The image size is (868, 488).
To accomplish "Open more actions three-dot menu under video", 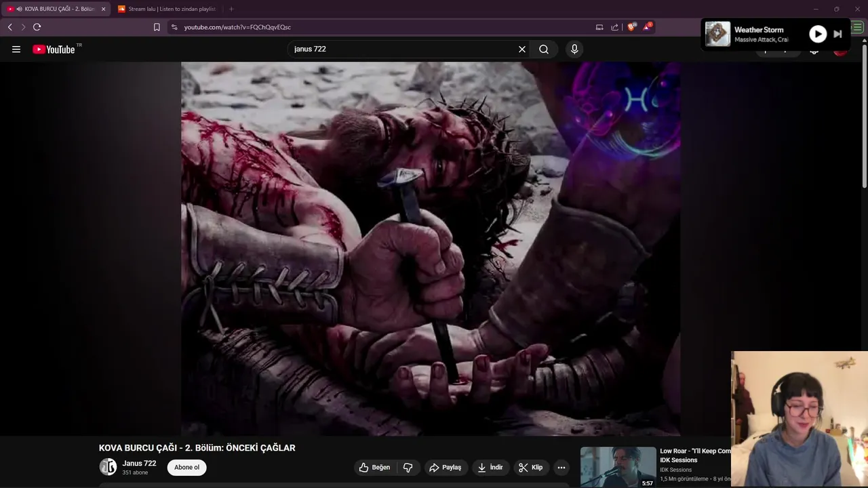I will [561, 468].
